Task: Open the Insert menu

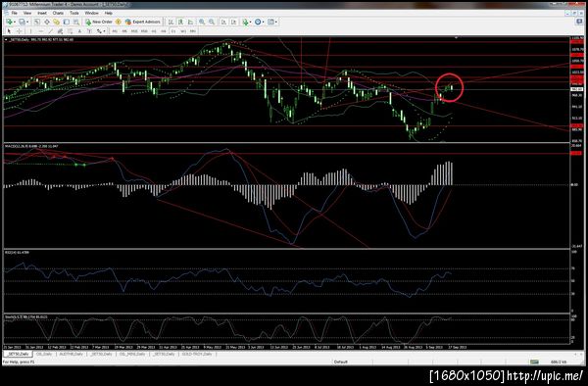Action: 42,13
